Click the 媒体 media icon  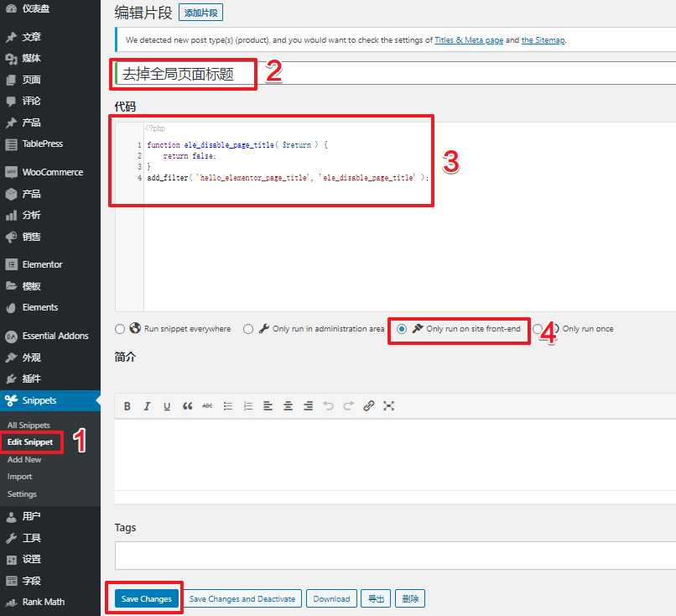coord(11,59)
